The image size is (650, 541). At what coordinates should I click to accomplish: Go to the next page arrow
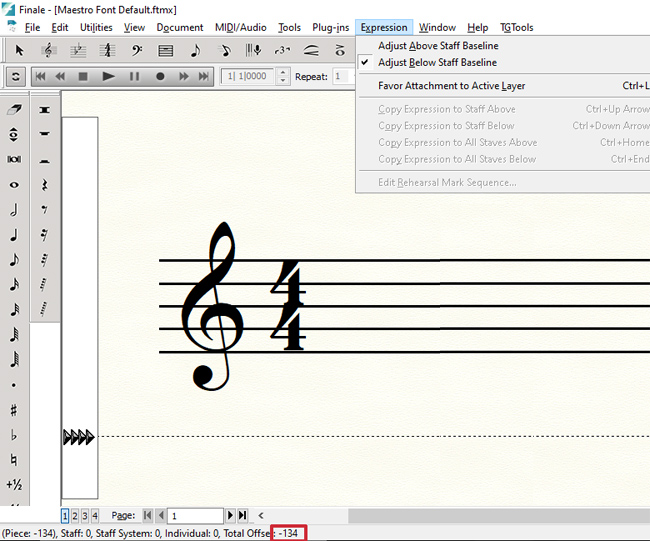click(230, 516)
